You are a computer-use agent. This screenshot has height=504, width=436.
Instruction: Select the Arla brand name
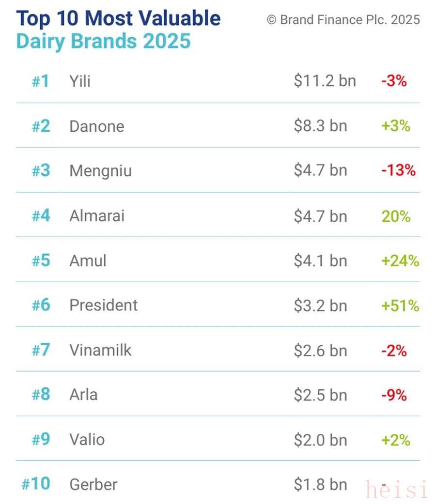click(83, 395)
